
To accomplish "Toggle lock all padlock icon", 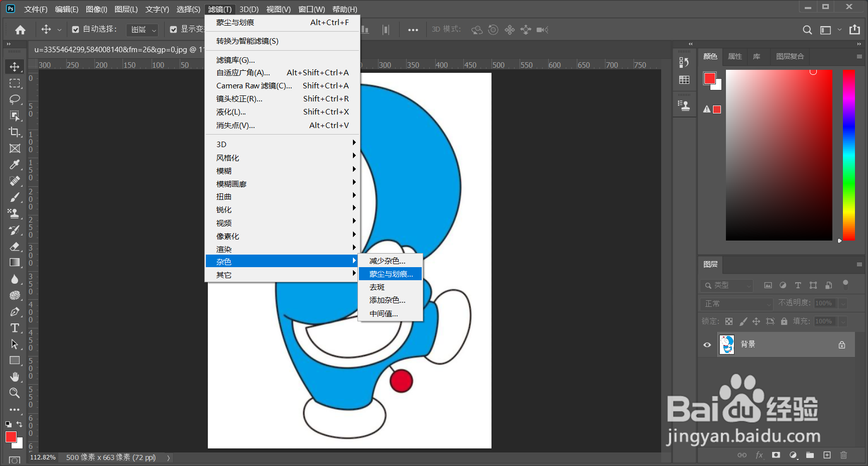I will coord(784,321).
